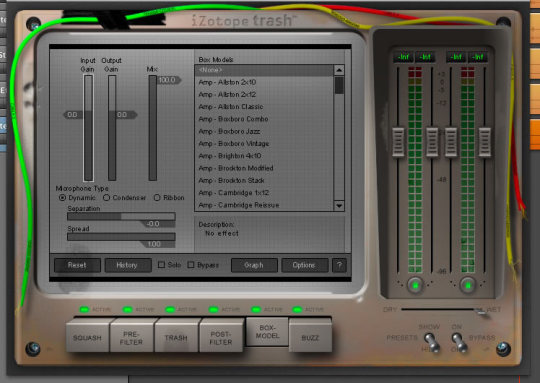Select Amp - Boxboro Jazz
Image resolution: width=540 pixels, height=383 pixels.
point(264,131)
